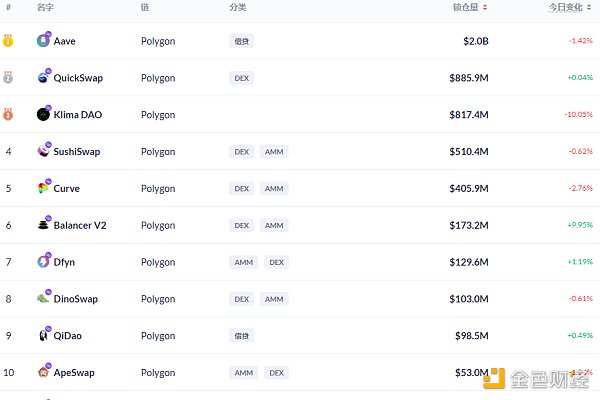Click the QuickSwap logo icon
Viewport: 600px width, 400px height.
pyautogui.click(x=43, y=78)
